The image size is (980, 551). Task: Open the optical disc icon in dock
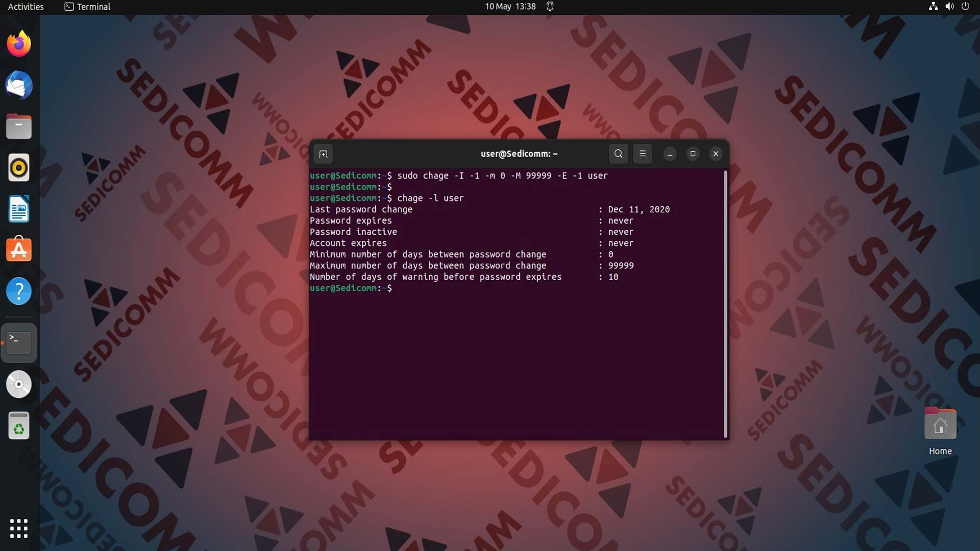pyautogui.click(x=19, y=384)
